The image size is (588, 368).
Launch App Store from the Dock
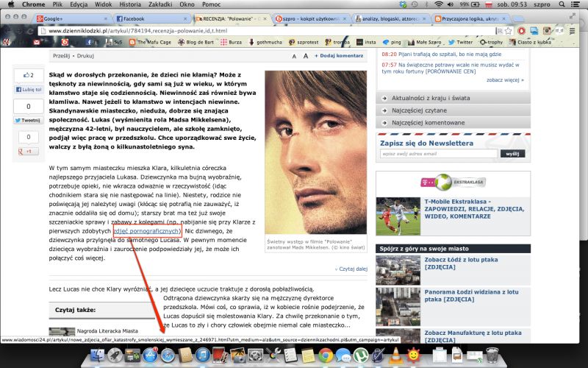tap(151, 355)
